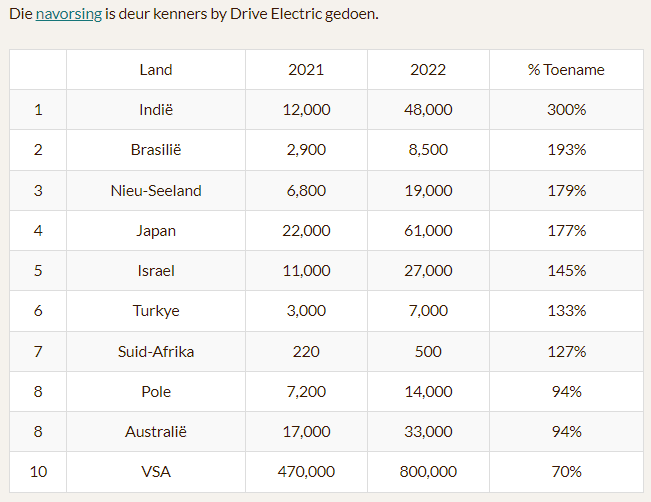This screenshot has height=502, width=651.
Task: Select the 127% cell for Suid-Afrika
Action: point(566,352)
